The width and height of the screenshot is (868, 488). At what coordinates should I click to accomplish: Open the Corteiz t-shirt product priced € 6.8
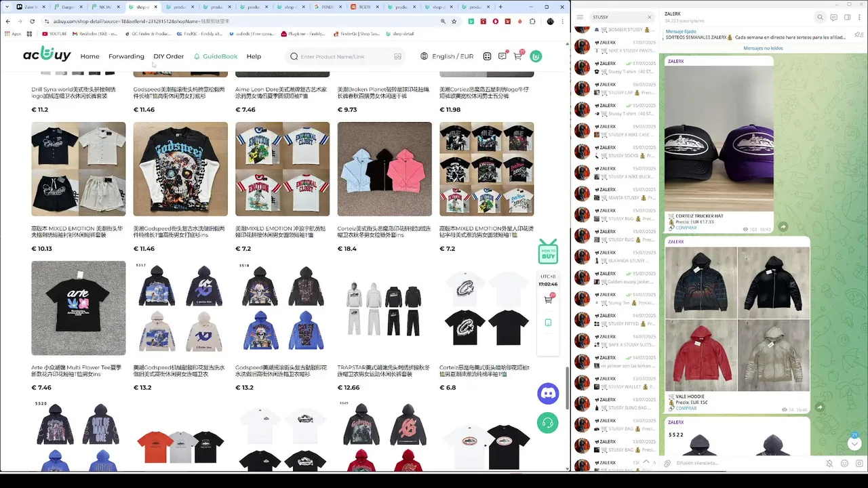487,308
